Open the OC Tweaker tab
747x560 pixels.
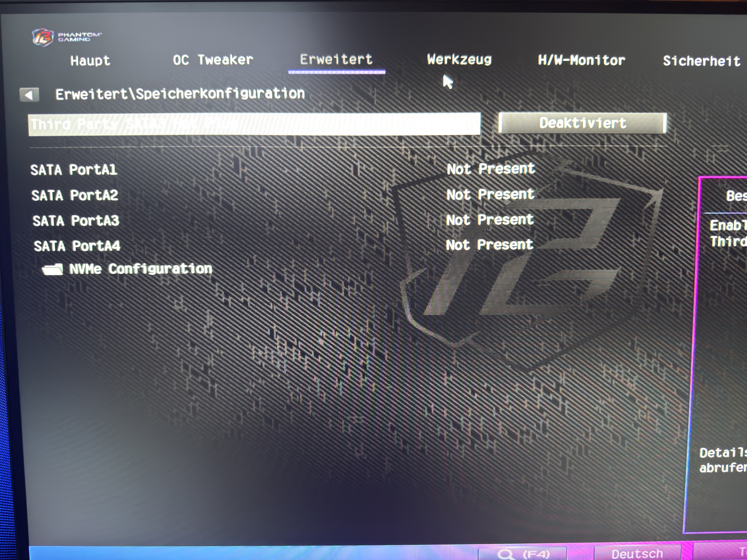pyautogui.click(x=213, y=60)
